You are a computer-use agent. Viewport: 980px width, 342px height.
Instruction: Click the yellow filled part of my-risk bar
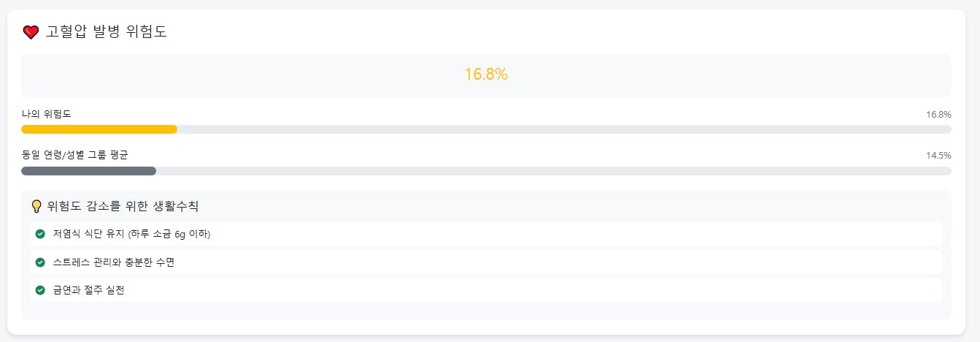[x=99, y=129]
